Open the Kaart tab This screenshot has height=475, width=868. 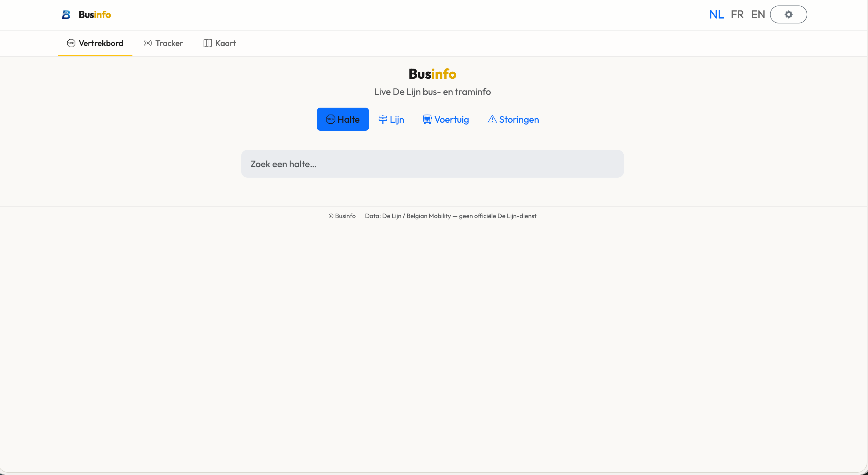(x=220, y=43)
